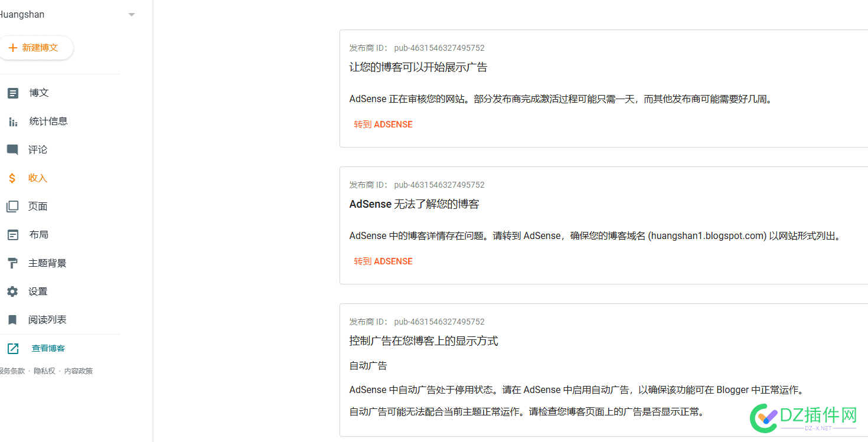Click the 设置 gear icon
The width and height of the screenshot is (868, 442).
pos(12,292)
